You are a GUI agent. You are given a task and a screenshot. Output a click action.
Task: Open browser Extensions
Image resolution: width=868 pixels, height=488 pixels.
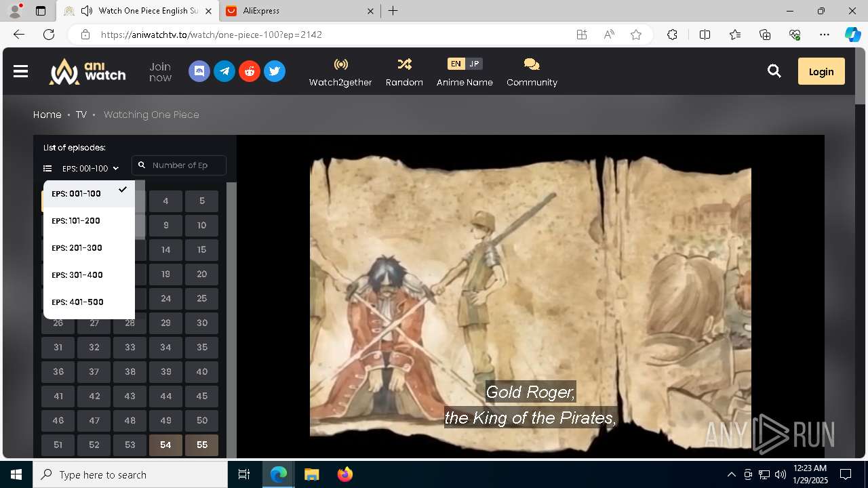(672, 35)
